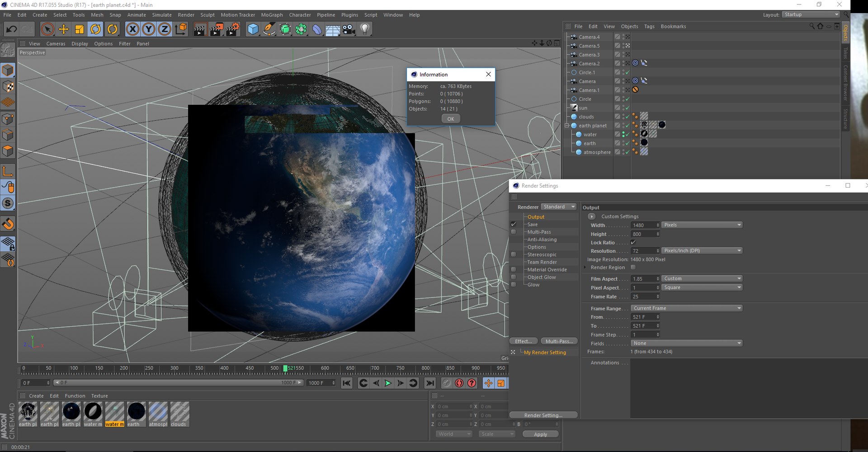Add a Camera object from toolbar
Image resolution: width=868 pixels, height=452 pixels.
[x=349, y=29]
